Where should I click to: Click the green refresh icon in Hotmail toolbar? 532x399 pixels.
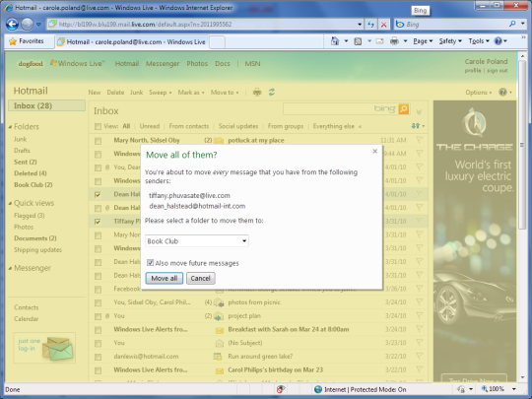click(x=272, y=93)
